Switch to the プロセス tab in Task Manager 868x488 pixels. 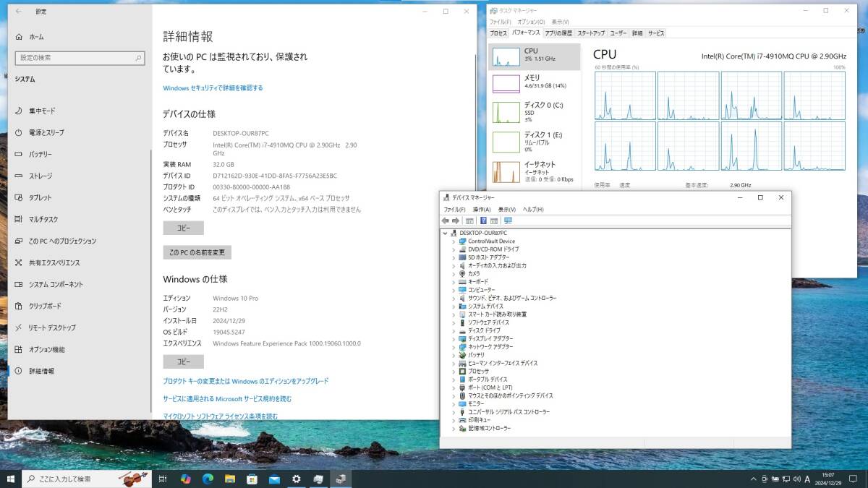tap(498, 33)
